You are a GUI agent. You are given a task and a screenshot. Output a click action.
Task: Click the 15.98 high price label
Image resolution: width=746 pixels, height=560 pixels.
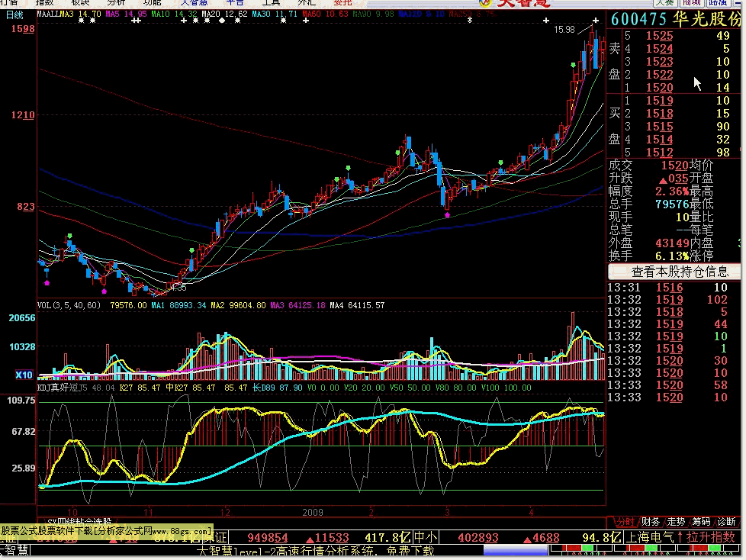[x=564, y=30]
